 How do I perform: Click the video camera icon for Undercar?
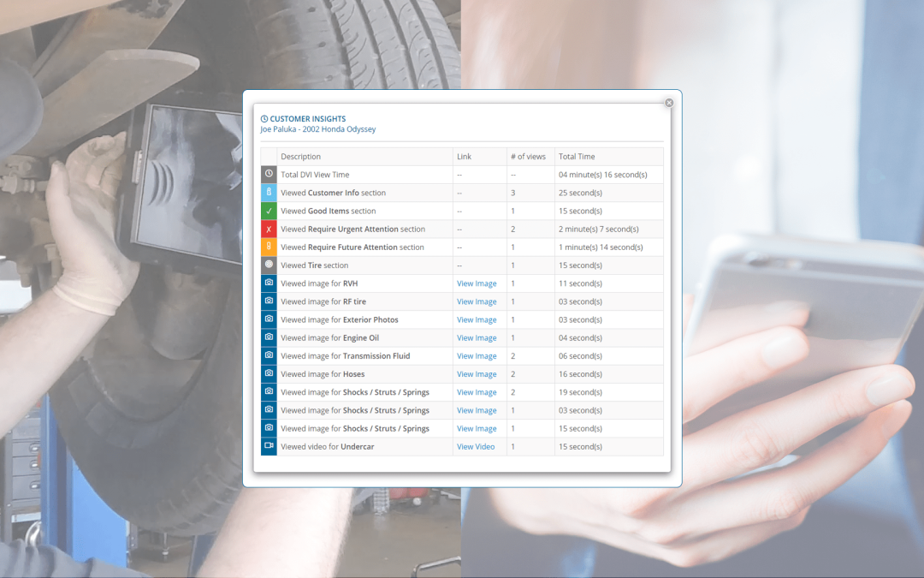coord(268,446)
